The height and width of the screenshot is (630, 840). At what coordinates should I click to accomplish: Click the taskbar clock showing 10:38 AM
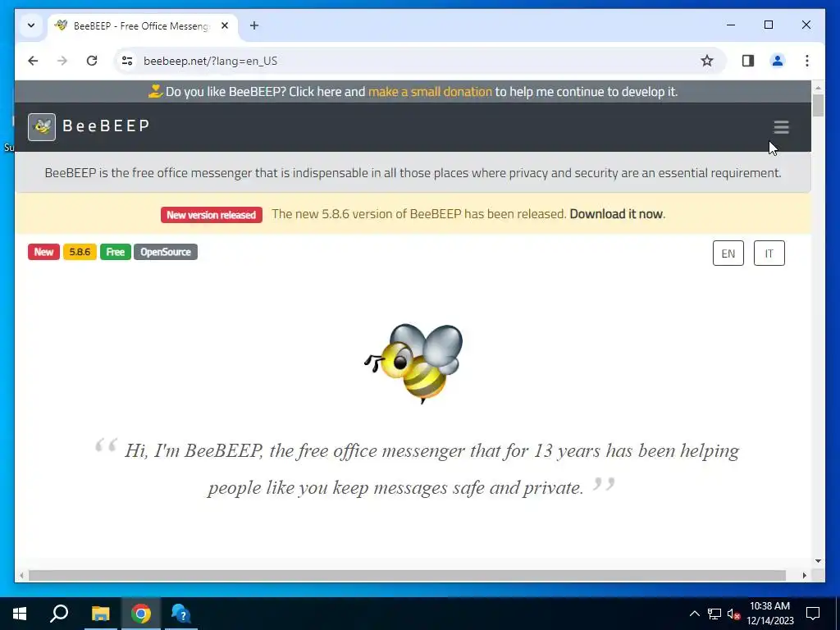[x=769, y=614]
